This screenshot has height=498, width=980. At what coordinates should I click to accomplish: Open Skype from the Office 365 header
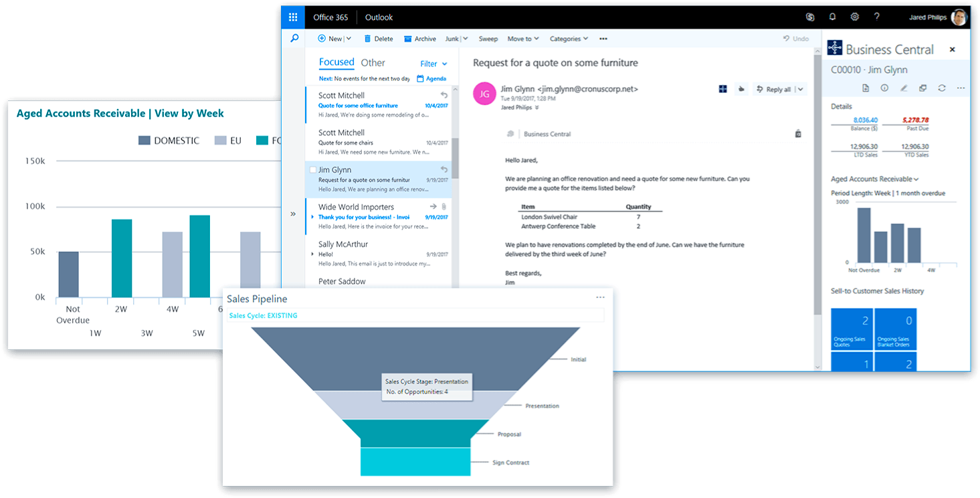[810, 17]
